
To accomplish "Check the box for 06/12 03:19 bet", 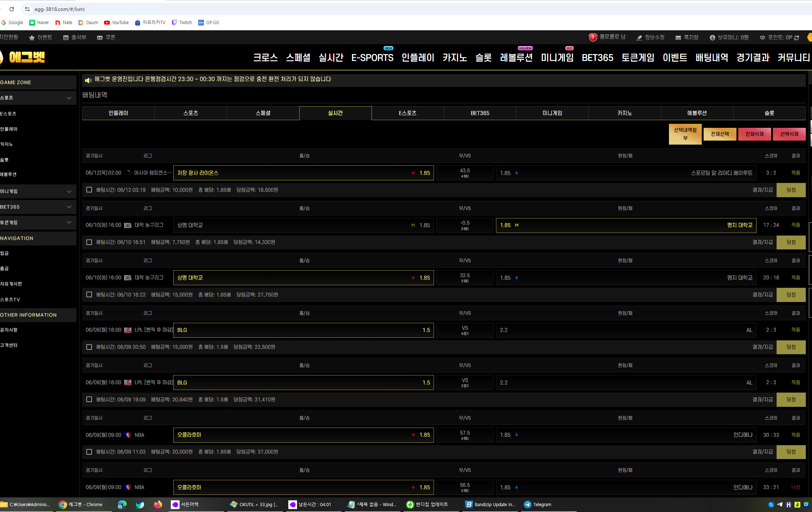I will pyautogui.click(x=89, y=190).
